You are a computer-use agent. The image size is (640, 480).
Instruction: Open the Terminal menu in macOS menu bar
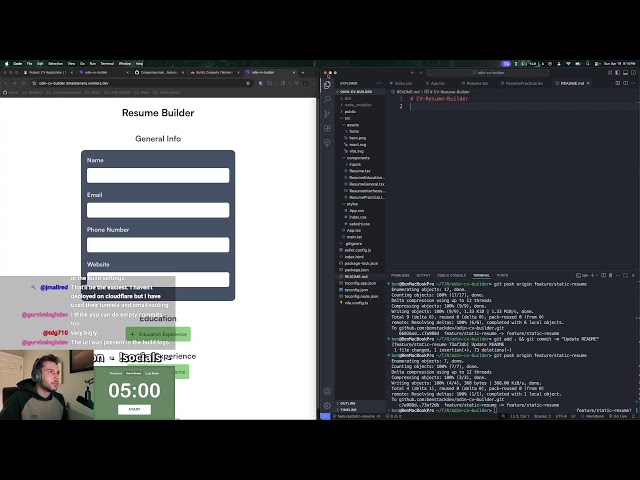(107, 64)
